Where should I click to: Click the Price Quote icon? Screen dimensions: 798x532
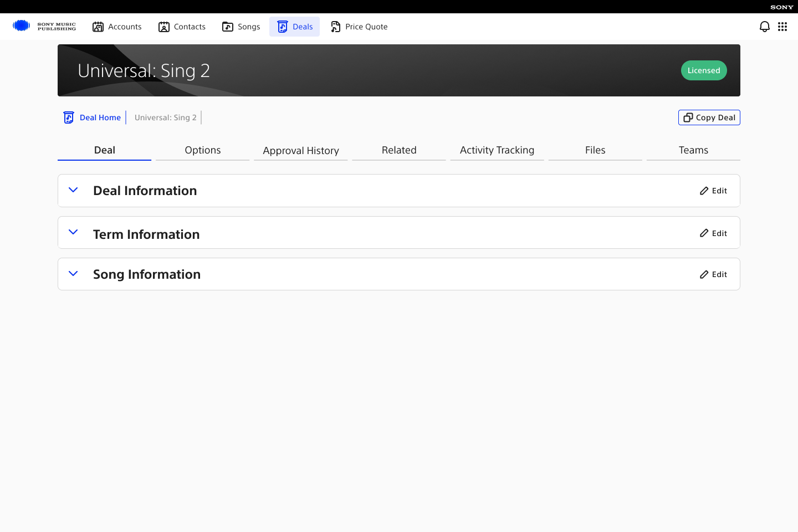coord(335,27)
